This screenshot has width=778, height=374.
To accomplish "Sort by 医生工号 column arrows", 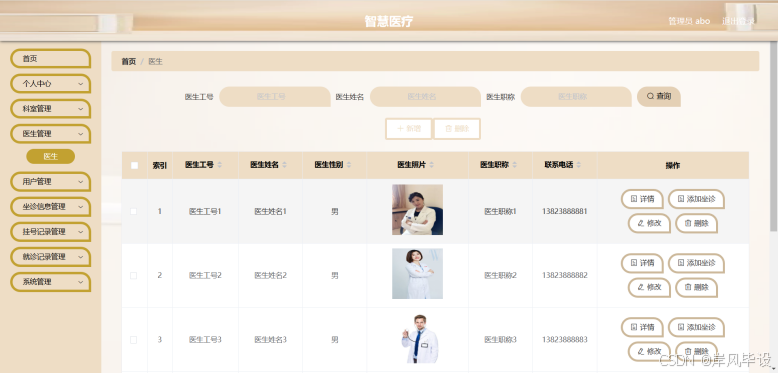I will coord(220,165).
